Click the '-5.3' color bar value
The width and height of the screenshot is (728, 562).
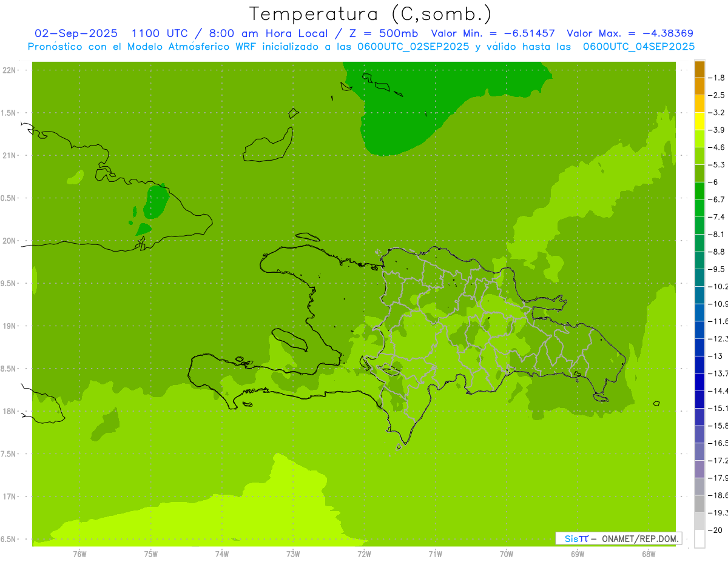[x=717, y=164]
